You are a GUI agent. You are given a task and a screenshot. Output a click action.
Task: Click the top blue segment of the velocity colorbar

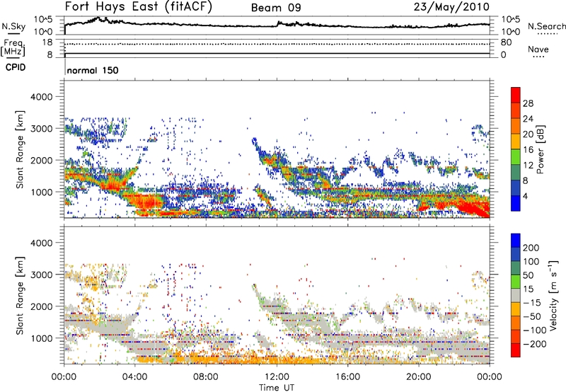(x=516, y=241)
